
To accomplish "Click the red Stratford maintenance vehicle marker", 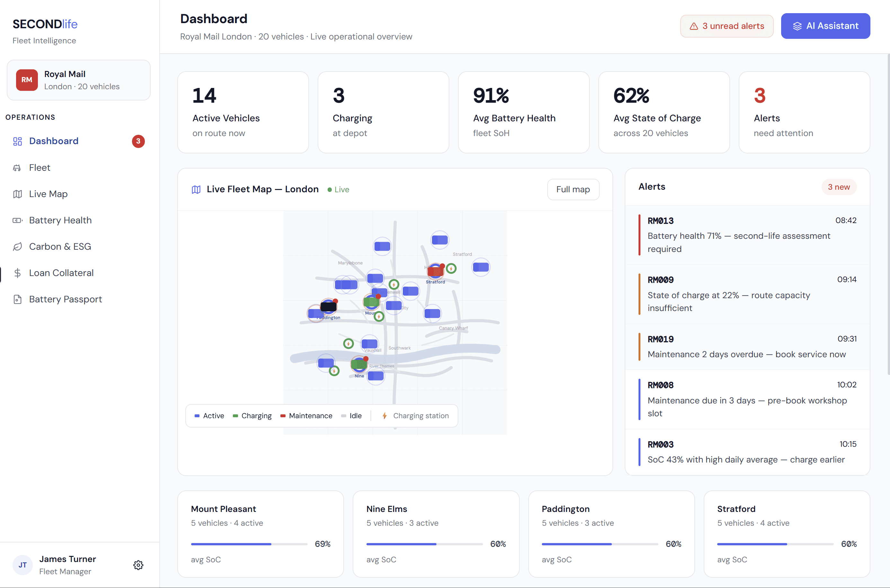I will point(435,271).
